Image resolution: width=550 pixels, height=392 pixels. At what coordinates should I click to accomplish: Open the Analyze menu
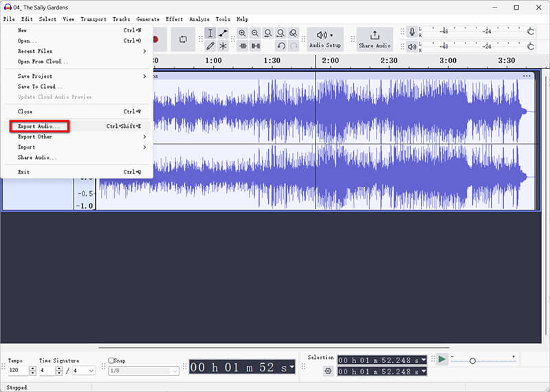click(199, 19)
